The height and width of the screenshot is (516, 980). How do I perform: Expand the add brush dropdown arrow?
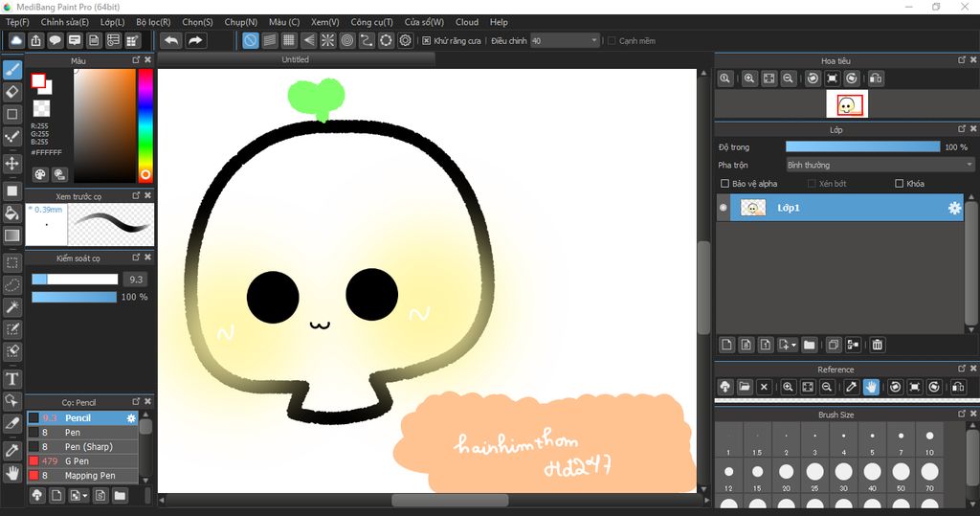coord(85,496)
